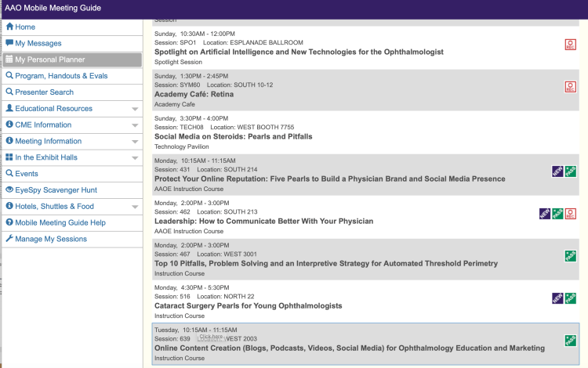
Task: Open Social Media on Steroids session title
Action: (x=234, y=137)
